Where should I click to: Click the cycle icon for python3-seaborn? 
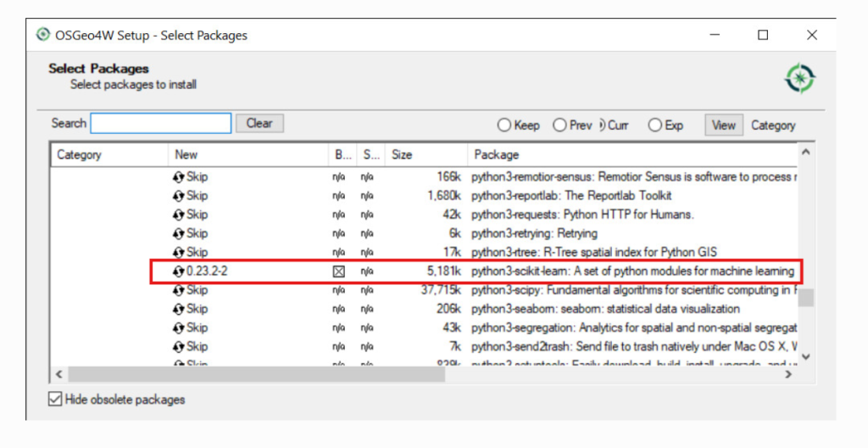[179, 309]
